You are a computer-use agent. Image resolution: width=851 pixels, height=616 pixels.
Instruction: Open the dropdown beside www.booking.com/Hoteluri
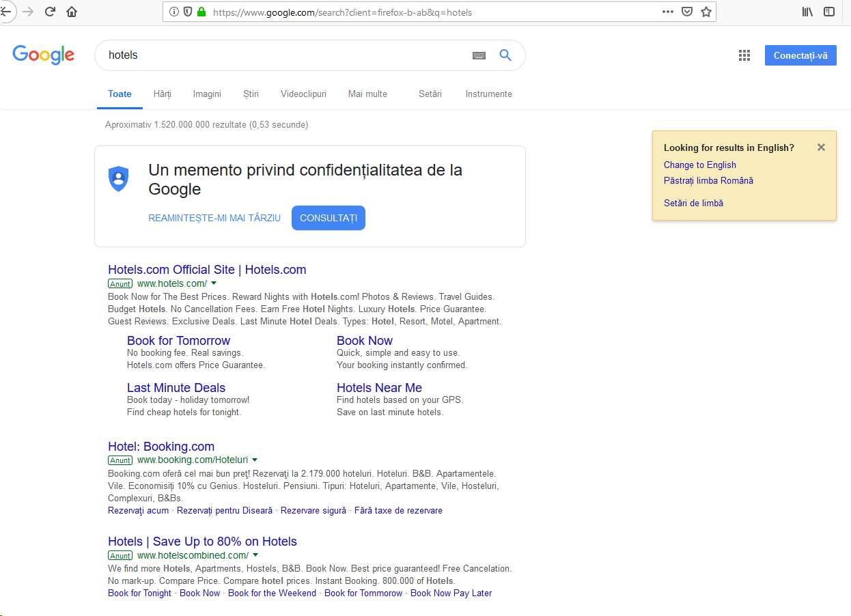point(255,460)
